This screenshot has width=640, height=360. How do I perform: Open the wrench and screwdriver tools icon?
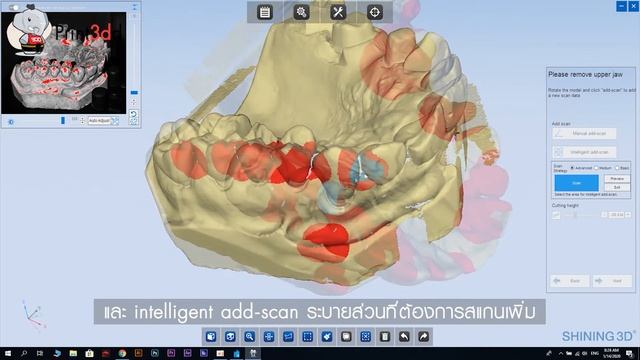(338, 12)
